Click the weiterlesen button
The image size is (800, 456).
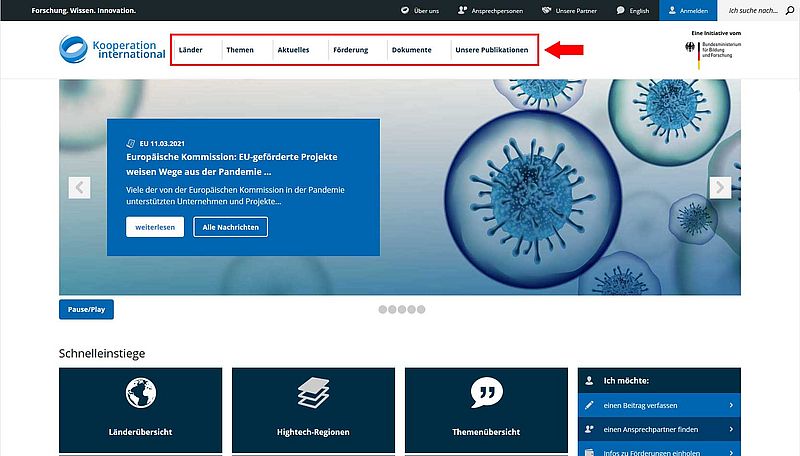point(155,227)
